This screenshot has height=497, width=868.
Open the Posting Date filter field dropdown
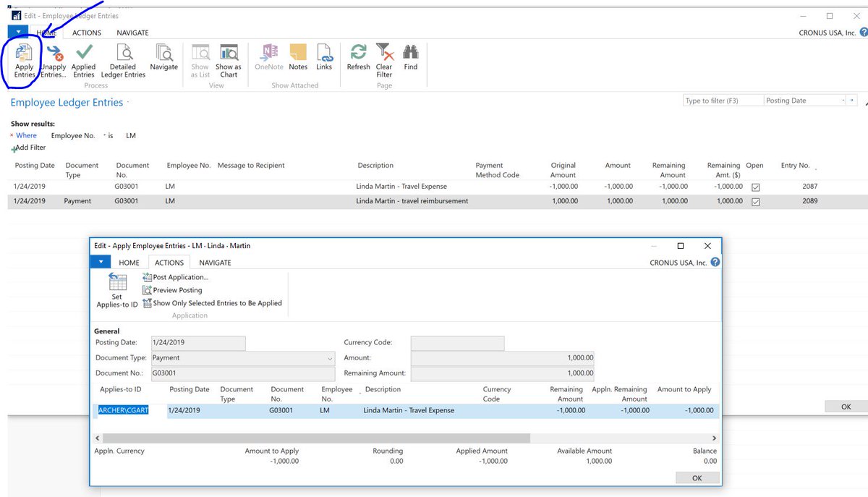click(x=843, y=101)
